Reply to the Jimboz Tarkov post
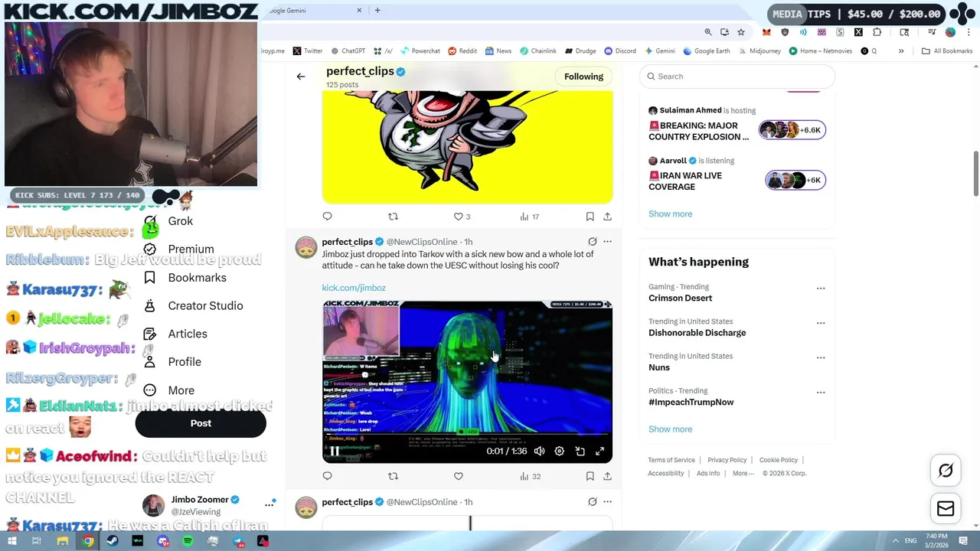This screenshot has width=980, height=551. [x=327, y=476]
